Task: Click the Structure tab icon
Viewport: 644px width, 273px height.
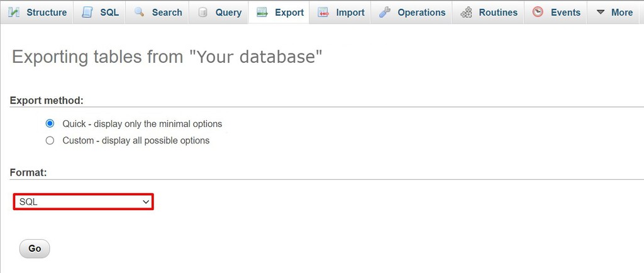Action: 14,12
